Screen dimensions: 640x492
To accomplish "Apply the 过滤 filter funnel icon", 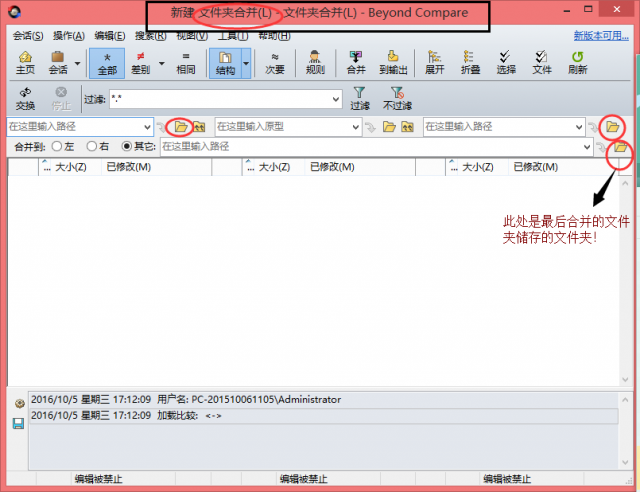I will (x=360, y=99).
